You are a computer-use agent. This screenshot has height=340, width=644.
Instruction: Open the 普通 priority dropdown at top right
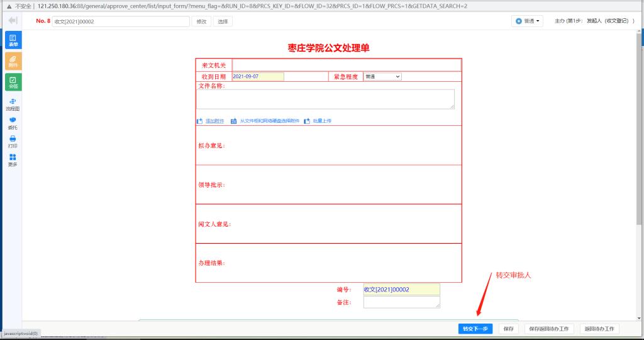(528, 21)
